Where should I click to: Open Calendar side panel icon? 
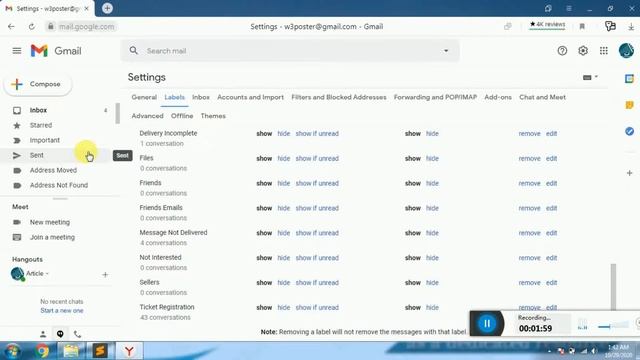pyautogui.click(x=629, y=79)
